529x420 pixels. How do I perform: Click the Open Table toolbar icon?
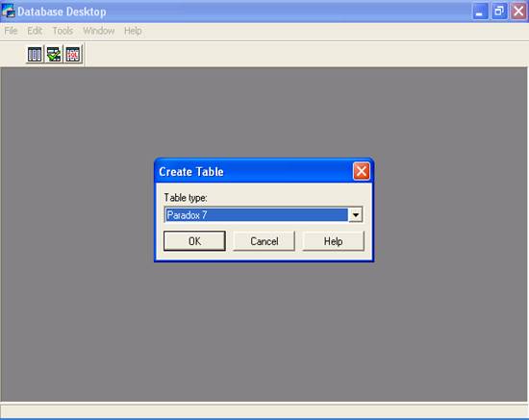tap(35, 54)
